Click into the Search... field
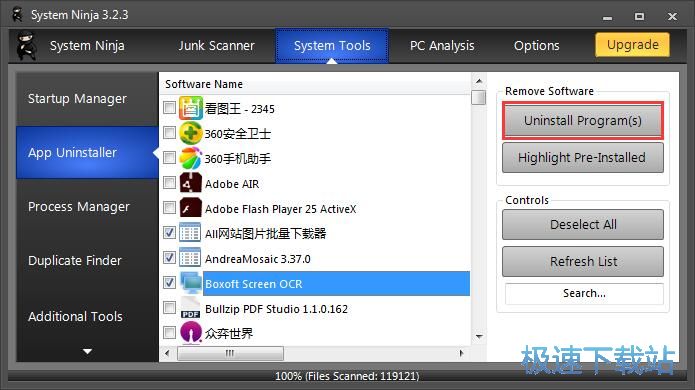 (584, 293)
